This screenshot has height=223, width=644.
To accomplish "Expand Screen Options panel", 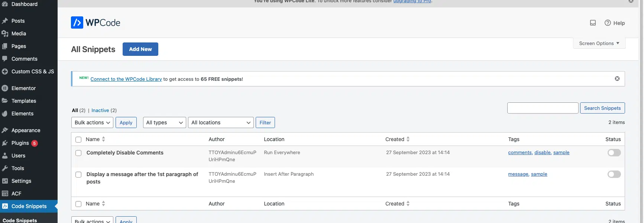I will (599, 43).
